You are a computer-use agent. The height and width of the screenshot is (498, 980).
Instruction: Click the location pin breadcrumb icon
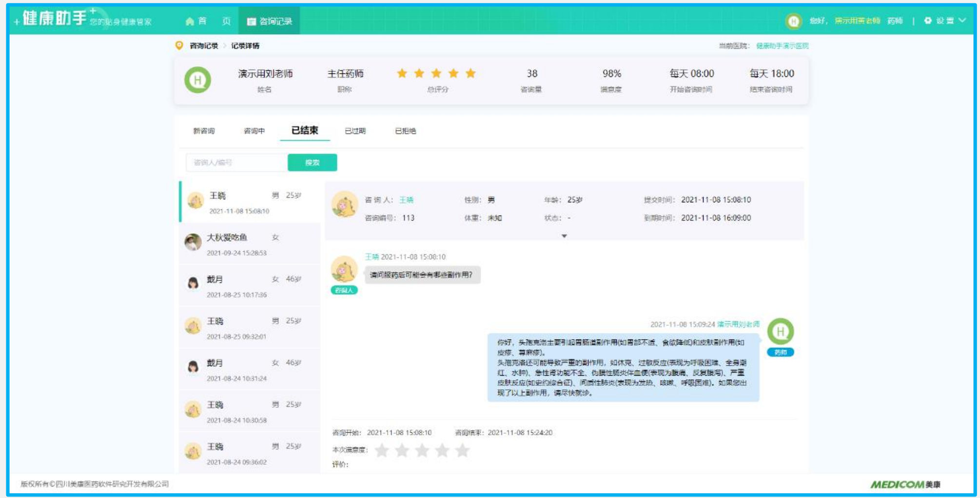click(179, 45)
